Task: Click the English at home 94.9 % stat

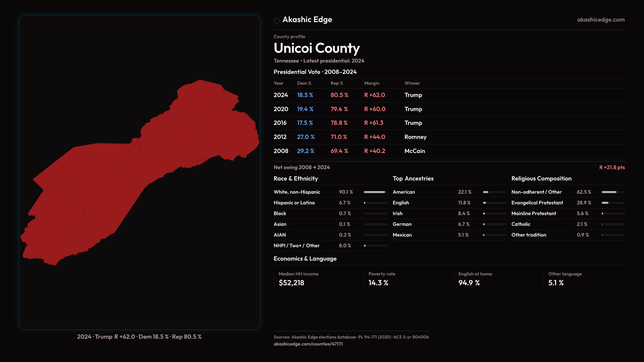Action: tap(469, 283)
